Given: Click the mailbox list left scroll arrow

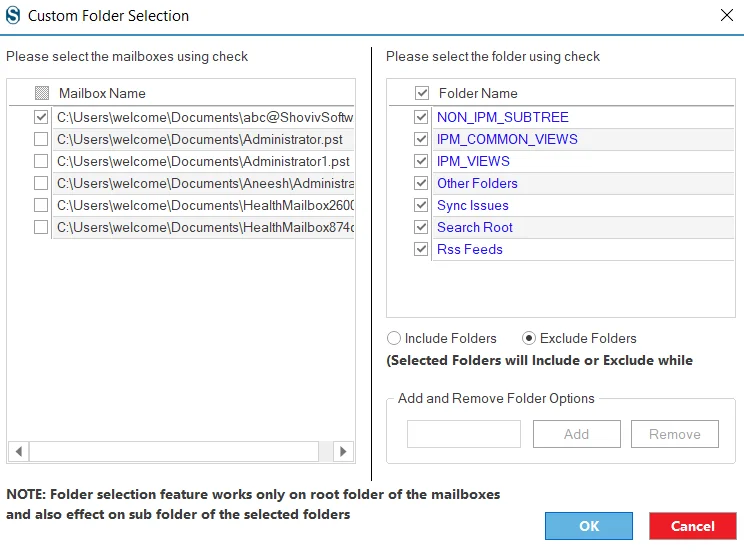Looking at the screenshot, I should 19,451.
